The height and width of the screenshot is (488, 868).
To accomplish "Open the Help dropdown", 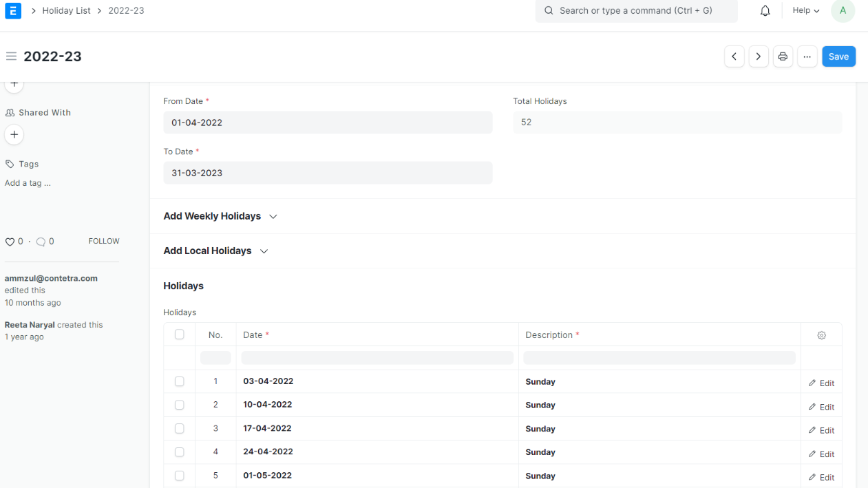I will tap(805, 11).
